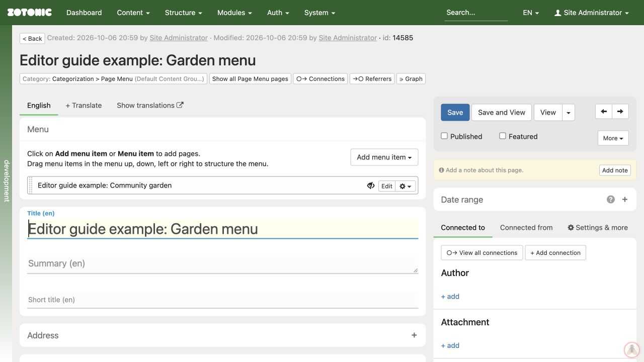This screenshot has height=362, width=644.
Task: Click the drag handle of Community garden item
Action: click(31, 186)
